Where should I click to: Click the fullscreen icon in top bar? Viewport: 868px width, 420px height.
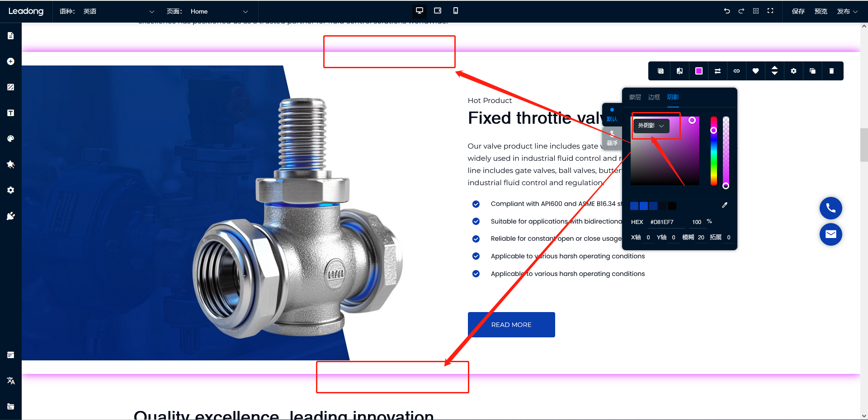770,11
